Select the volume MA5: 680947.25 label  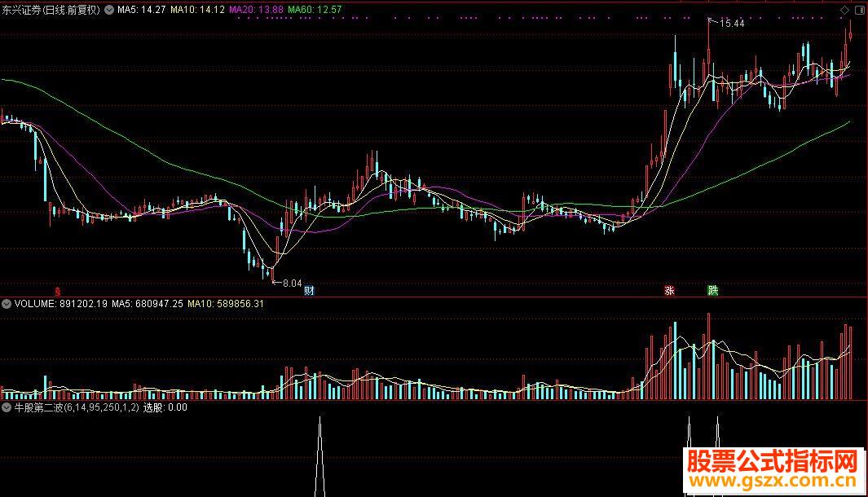[x=148, y=304]
